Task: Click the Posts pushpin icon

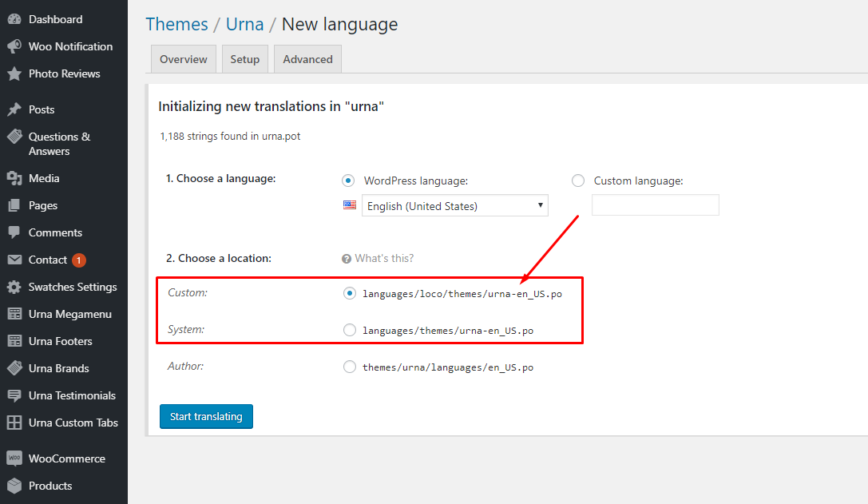Action: tap(14, 109)
